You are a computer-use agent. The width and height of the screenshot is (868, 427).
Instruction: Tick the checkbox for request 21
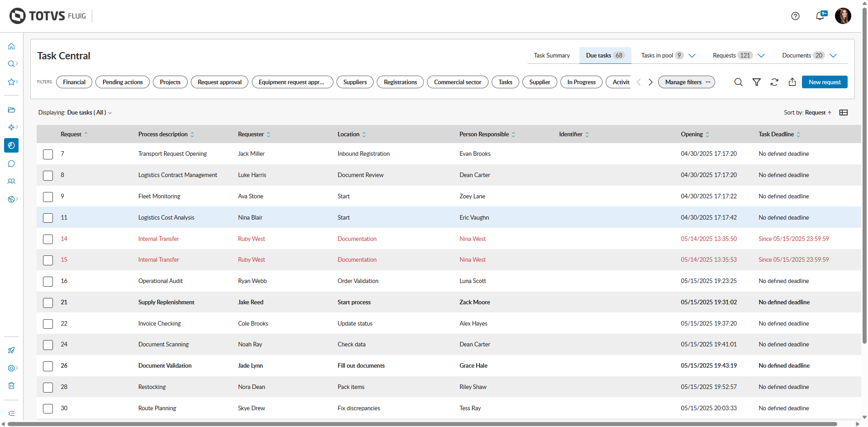pos(48,303)
